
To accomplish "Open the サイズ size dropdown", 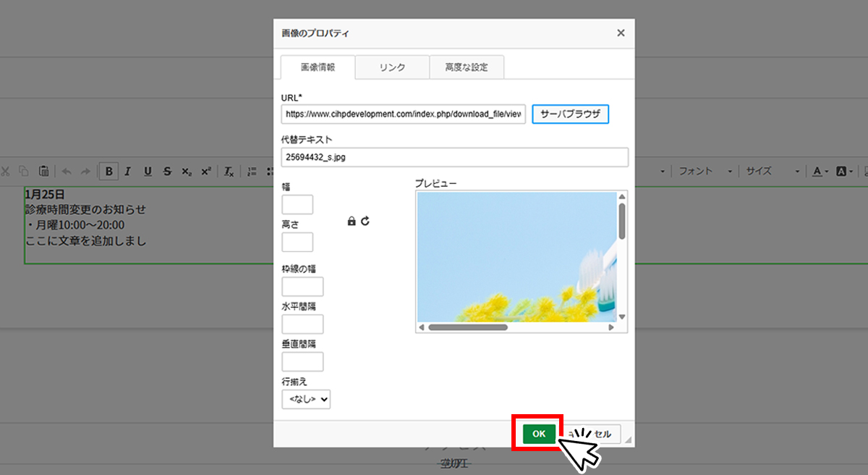I will click(773, 172).
